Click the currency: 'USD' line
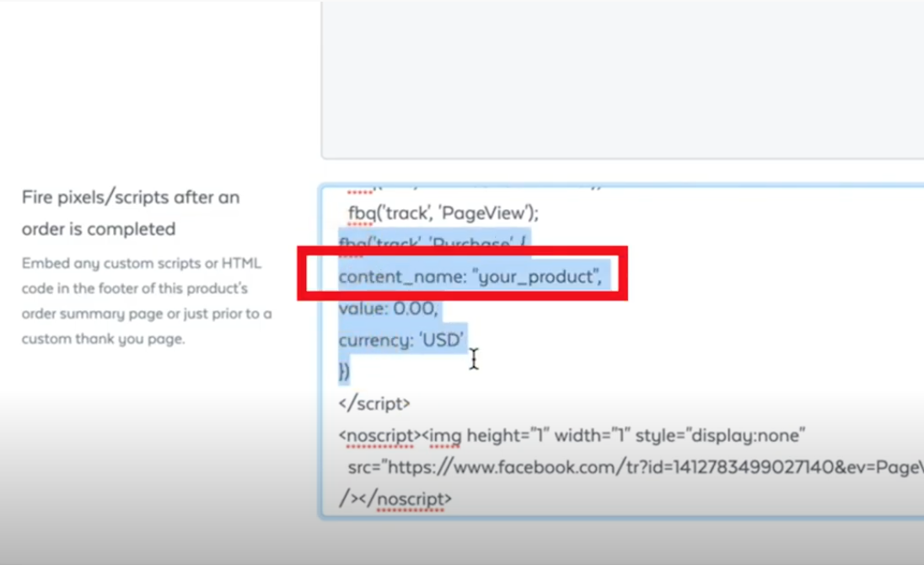The image size is (924, 565). [x=400, y=340]
